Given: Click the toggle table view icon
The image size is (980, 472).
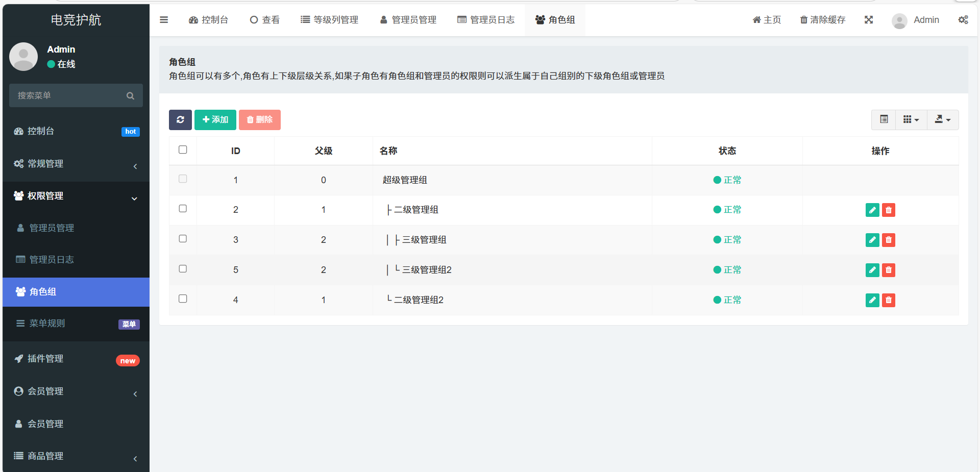Looking at the screenshot, I should (884, 120).
